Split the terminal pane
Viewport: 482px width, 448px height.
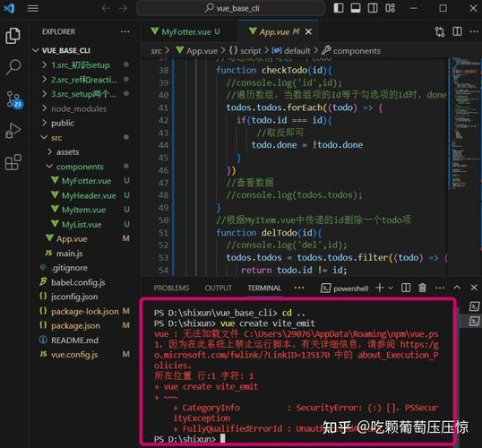click(x=406, y=288)
